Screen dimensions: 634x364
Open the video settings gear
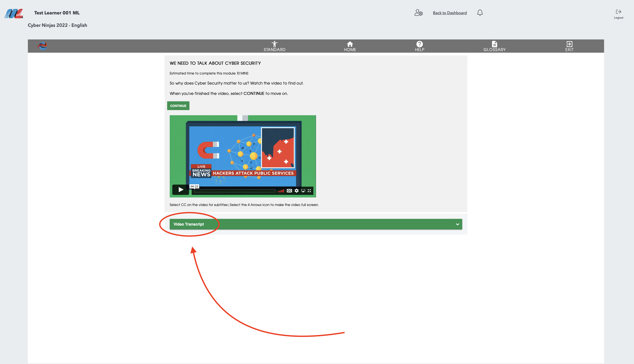296,191
